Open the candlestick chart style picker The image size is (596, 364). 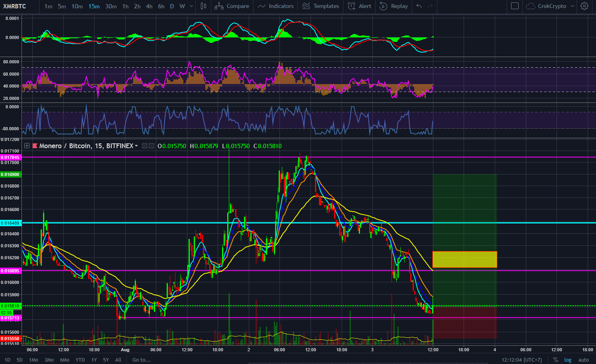coord(203,6)
